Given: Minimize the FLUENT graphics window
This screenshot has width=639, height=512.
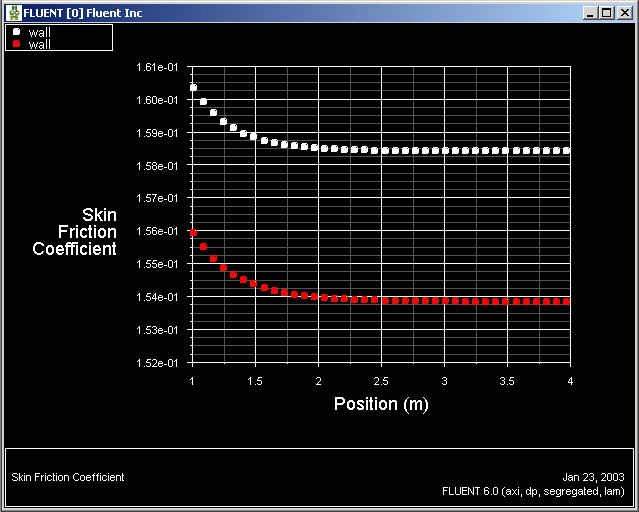Looking at the screenshot, I should (590, 13).
